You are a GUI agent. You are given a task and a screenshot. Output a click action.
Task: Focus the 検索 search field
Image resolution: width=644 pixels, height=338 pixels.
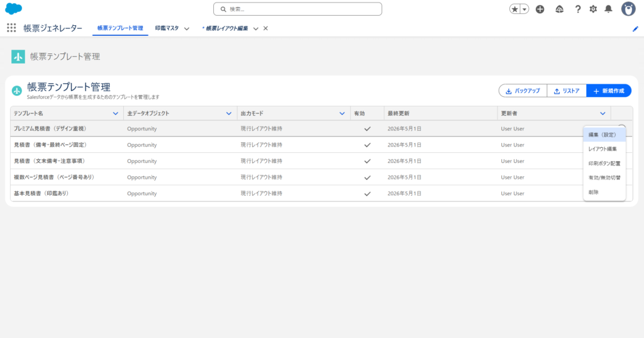[x=297, y=9]
